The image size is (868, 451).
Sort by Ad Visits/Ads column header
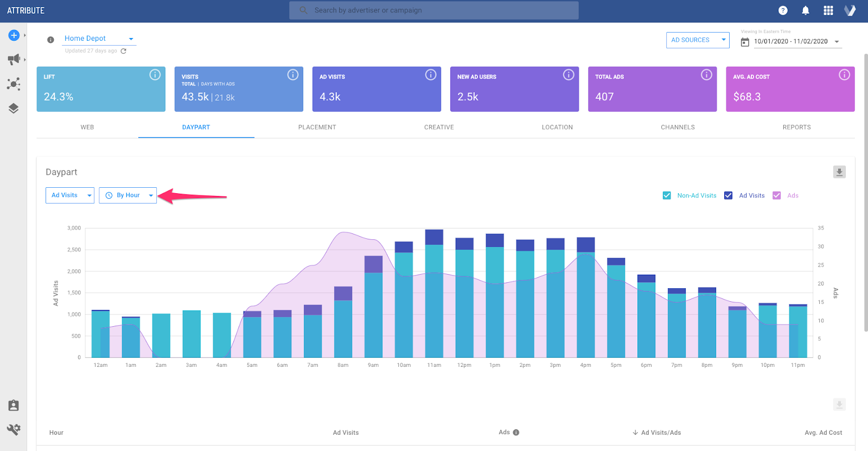coord(657,433)
